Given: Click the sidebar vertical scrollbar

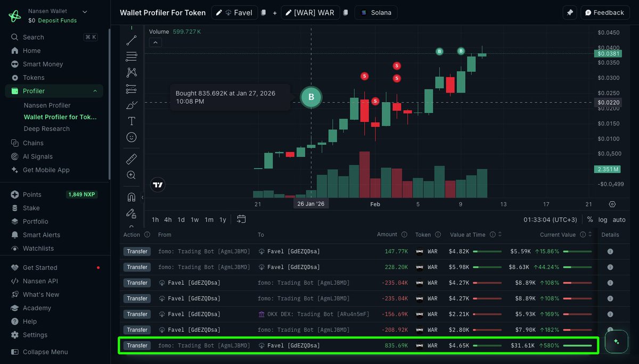Looking at the screenshot, I should coord(109,104).
